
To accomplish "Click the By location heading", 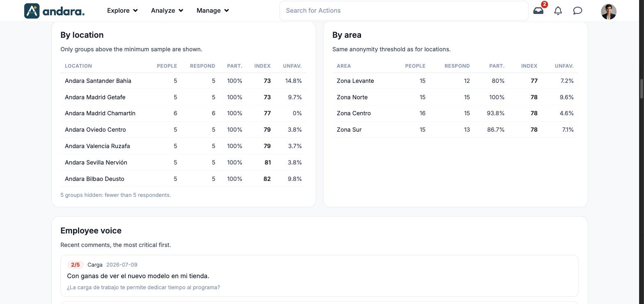I will 82,35.
